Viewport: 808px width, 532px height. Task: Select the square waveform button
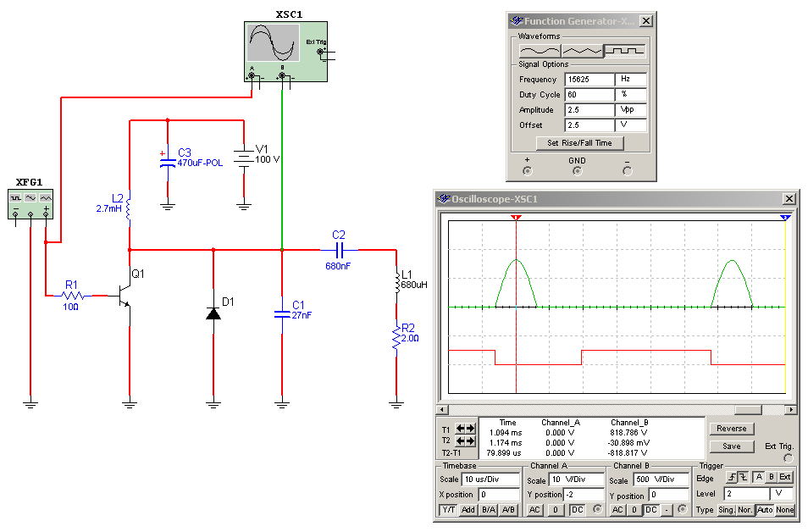pyautogui.click(x=624, y=51)
